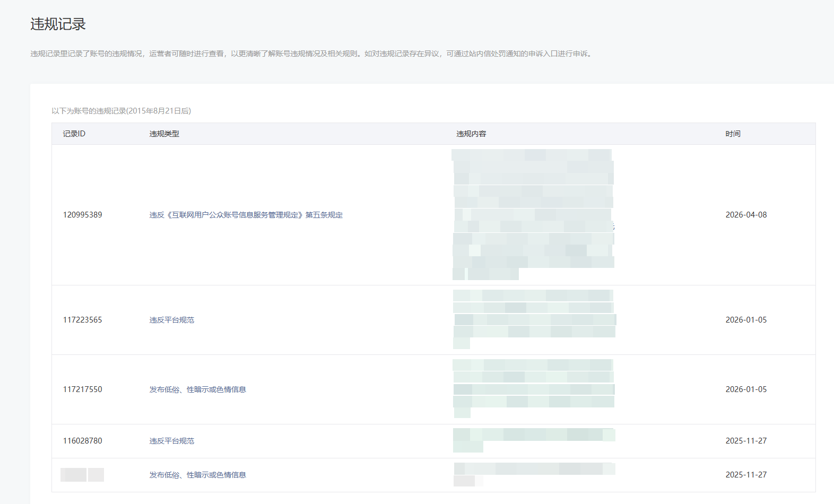Open 发布低俗 link in the 2025-11-27 bottom row
This screenshot has height=504, width=834.
pyautogui.click(x=197, y=475)
